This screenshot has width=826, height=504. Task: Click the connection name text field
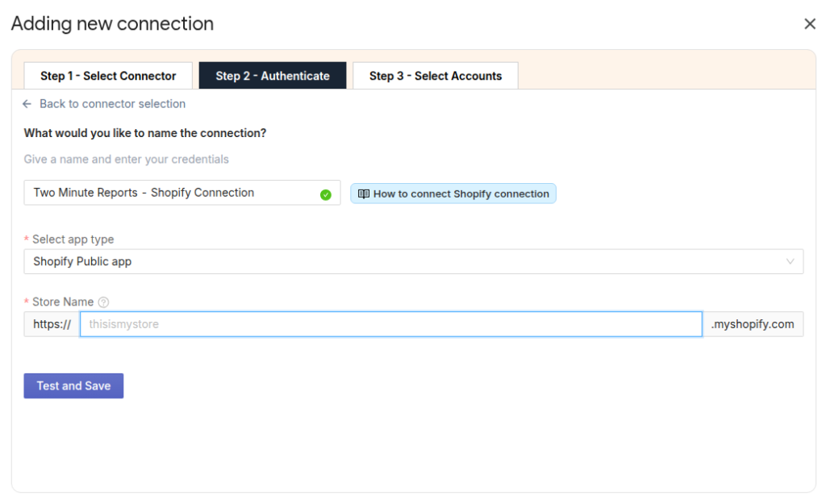(x=169, y=193)
